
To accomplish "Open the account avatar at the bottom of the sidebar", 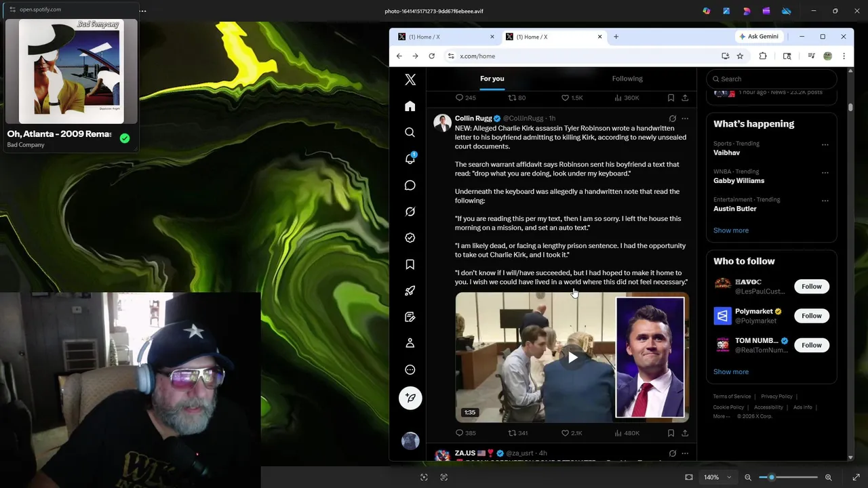I will tap(410, 441).
